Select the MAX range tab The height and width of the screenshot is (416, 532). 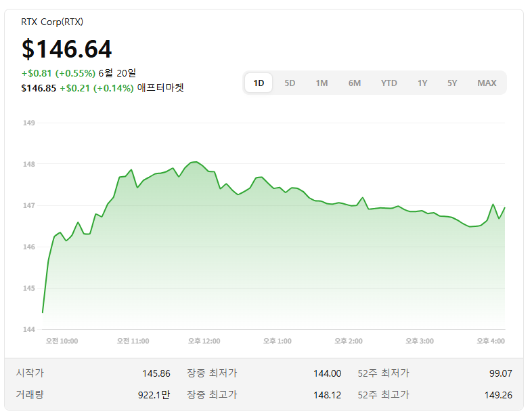[487, 83]
